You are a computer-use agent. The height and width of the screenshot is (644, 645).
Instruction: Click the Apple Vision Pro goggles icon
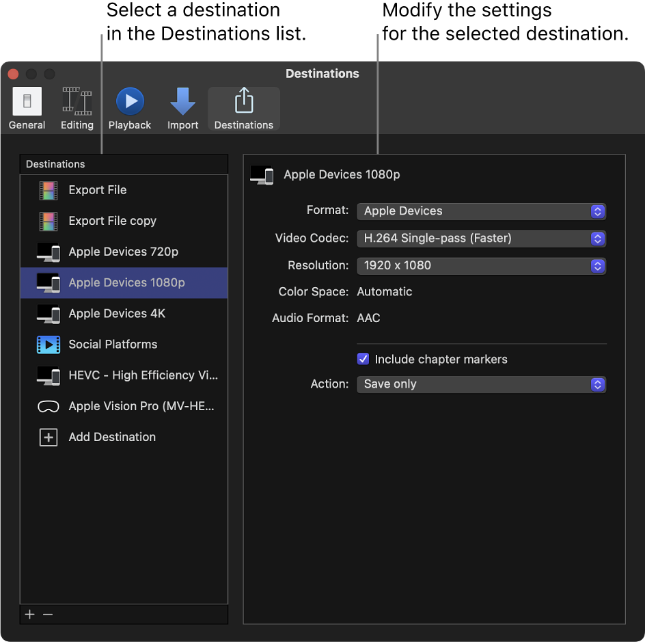pyautogui.click(x=48, y=406)
